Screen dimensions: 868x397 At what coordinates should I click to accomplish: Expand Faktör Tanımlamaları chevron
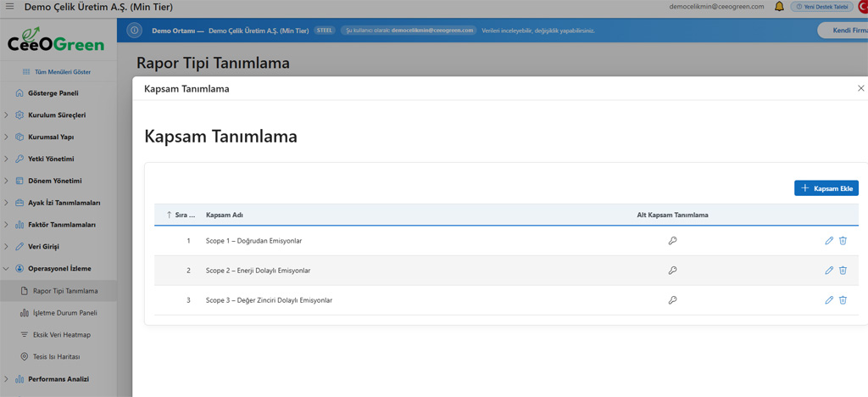pyautogui.click(x=6, y=225)
